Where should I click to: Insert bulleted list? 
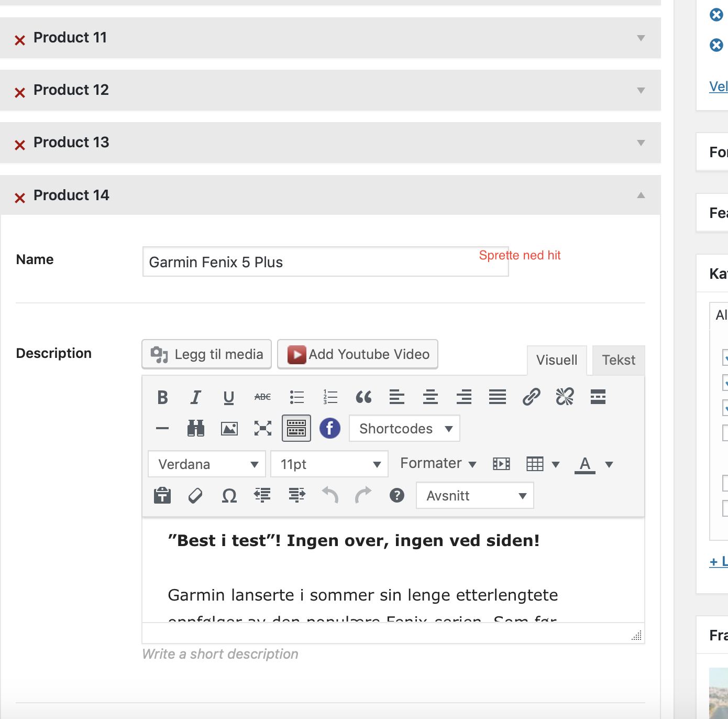click(x=297, y=397)
